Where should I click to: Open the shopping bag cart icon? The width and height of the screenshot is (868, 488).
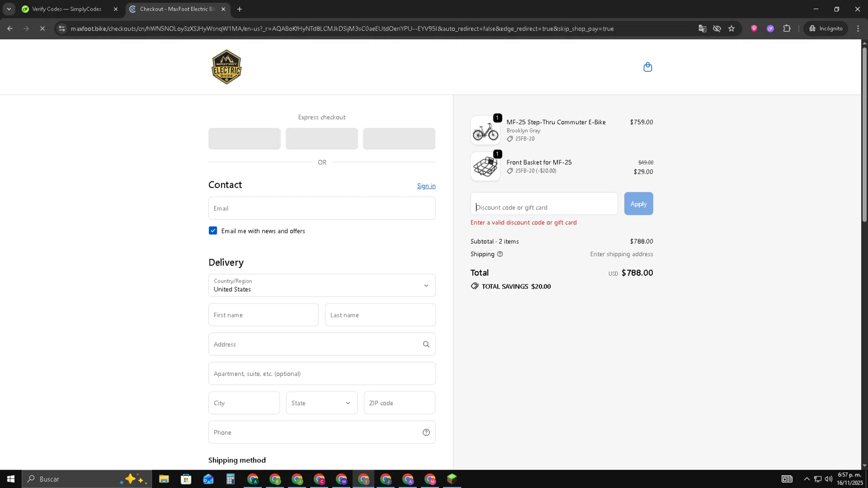click(648, 67)
